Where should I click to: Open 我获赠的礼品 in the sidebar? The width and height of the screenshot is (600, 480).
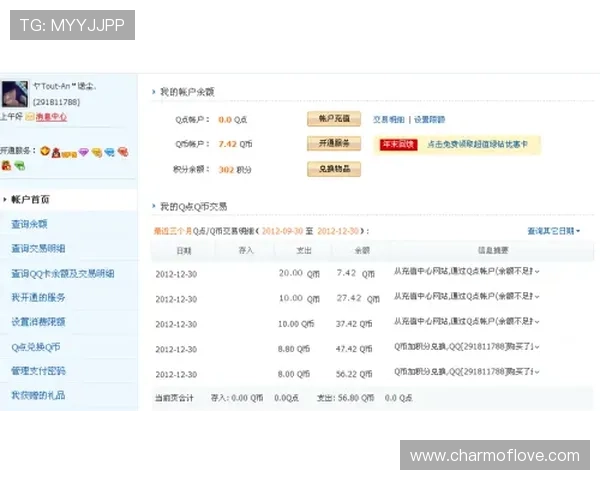point(38,395)
